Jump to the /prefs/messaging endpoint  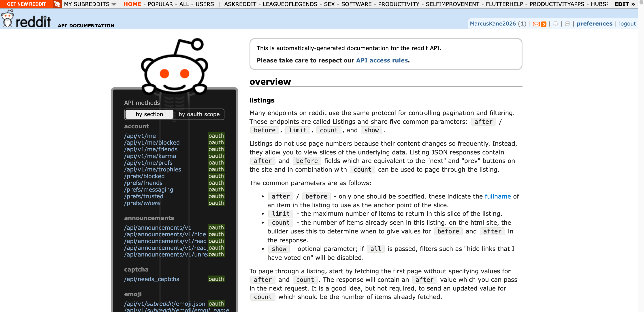pyautogui.click(x=149, y=190)
